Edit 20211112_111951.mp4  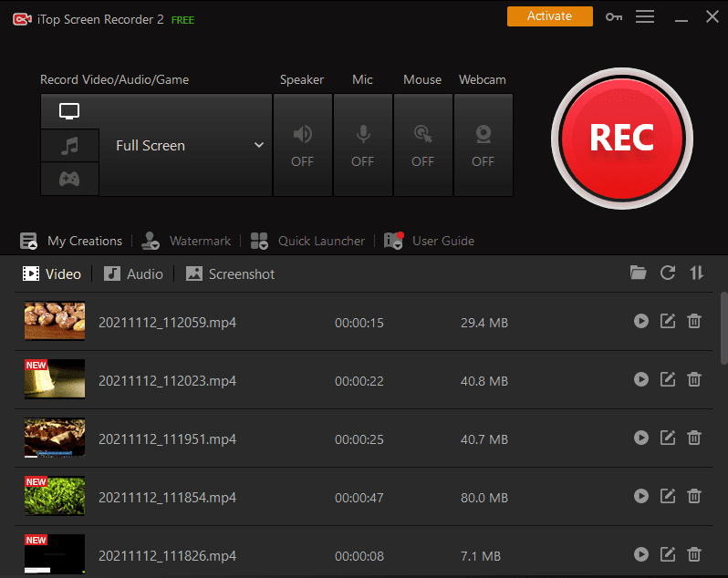tap(668, 438)
